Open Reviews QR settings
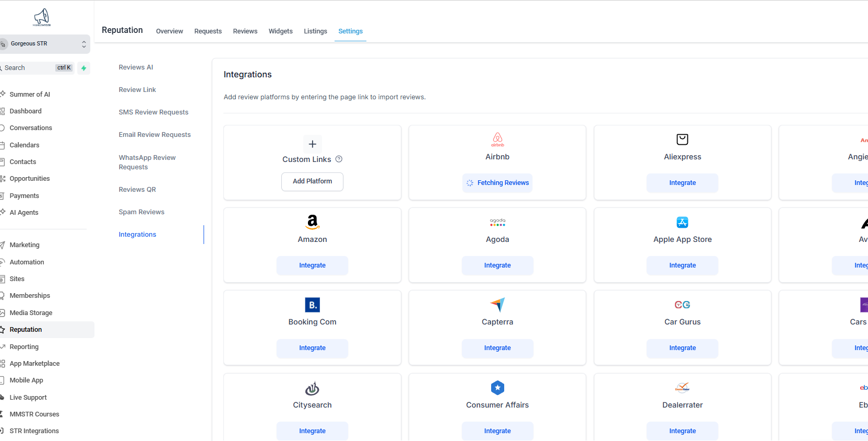Screen dimensions: 868x441 point(137,190)
